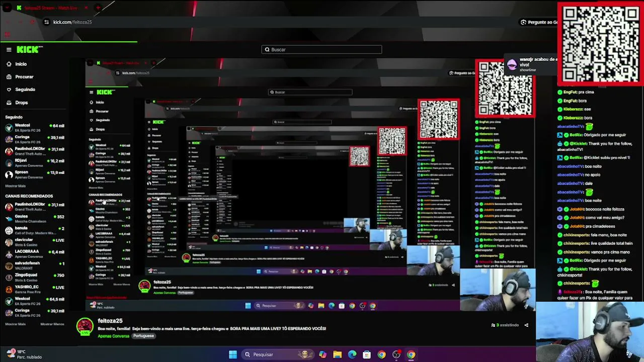The width and height of the screenshot is (644, 362).
Task: Open Procurar in Kick sidebar
Action: [x=24, y=77]
